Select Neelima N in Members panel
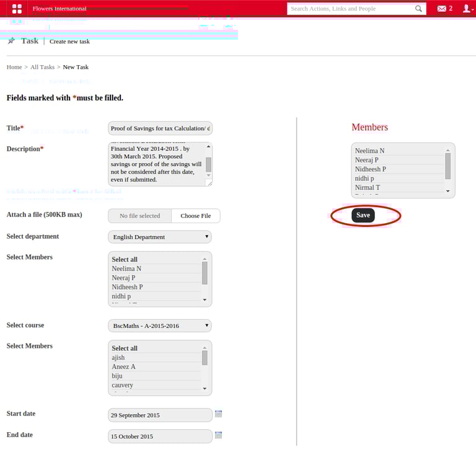Screen dimensions: 476x452 [x=399, y=151]
